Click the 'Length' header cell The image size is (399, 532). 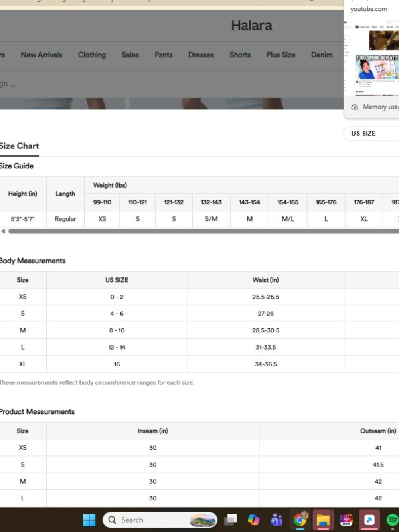point(65,194)
